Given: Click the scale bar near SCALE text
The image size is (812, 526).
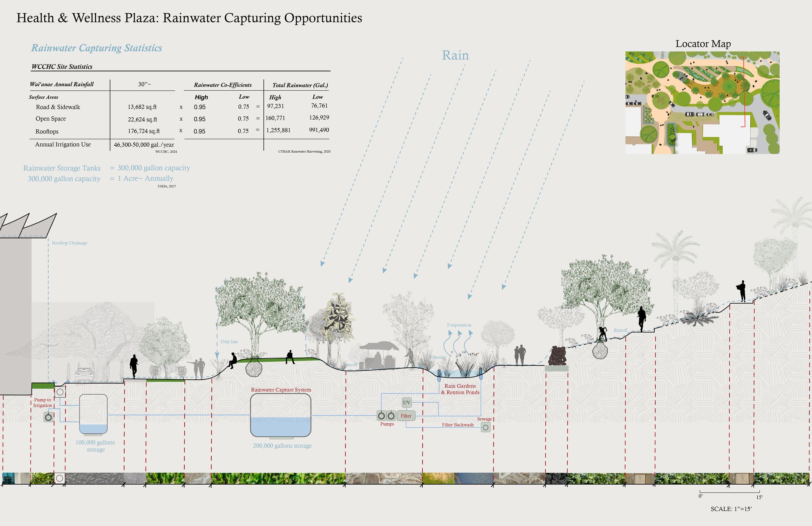Looking at the screenshot, I should 730,493.
